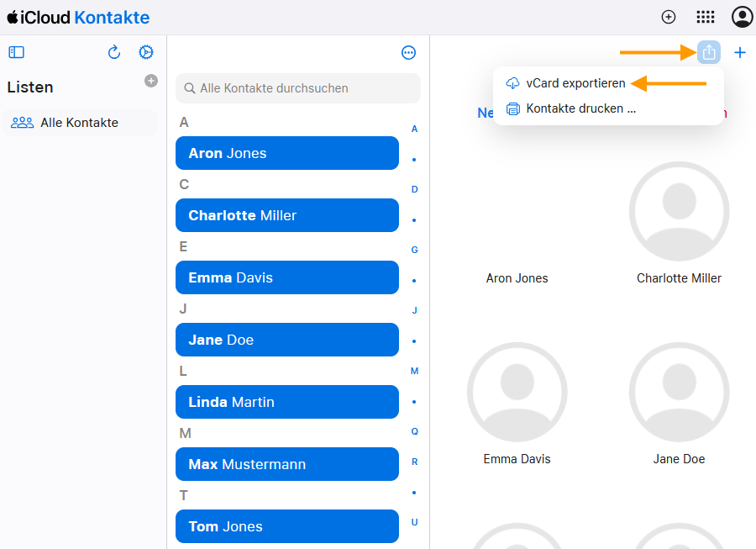Click Charlotte Miller avatar thumbnail
This screenshot has height=549, width=756.
pos(679,211)
